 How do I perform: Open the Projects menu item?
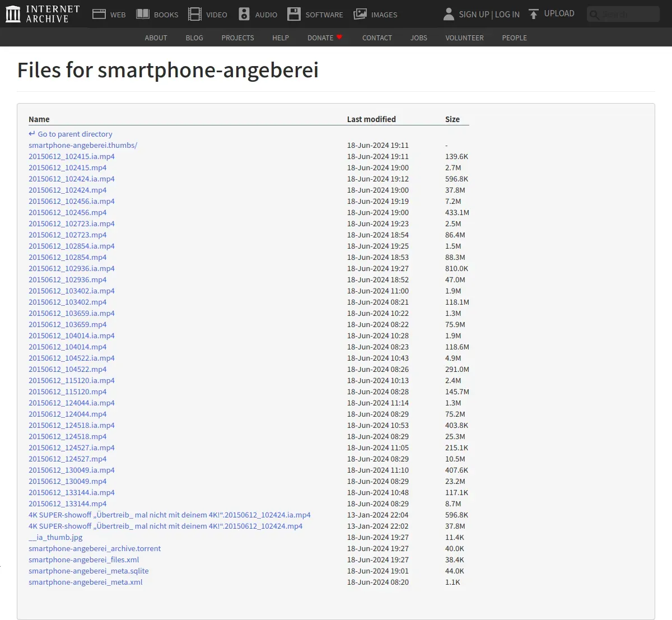click(x=237, y=38)
